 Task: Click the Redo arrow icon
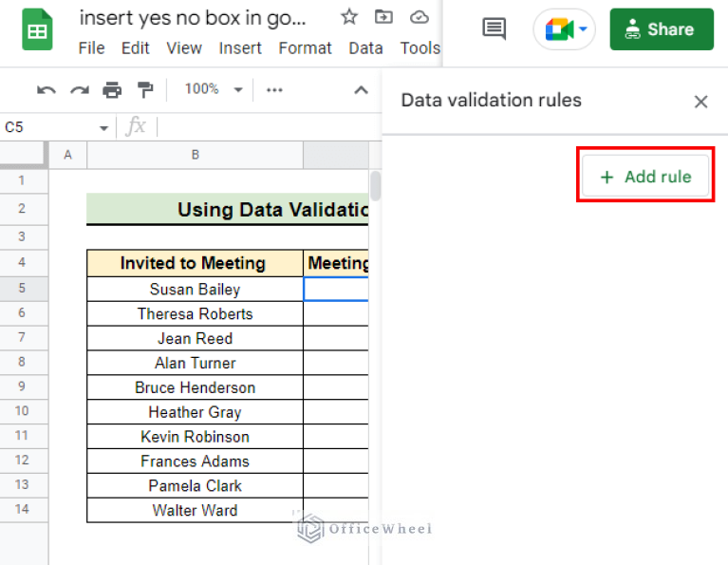pos(80,90)
